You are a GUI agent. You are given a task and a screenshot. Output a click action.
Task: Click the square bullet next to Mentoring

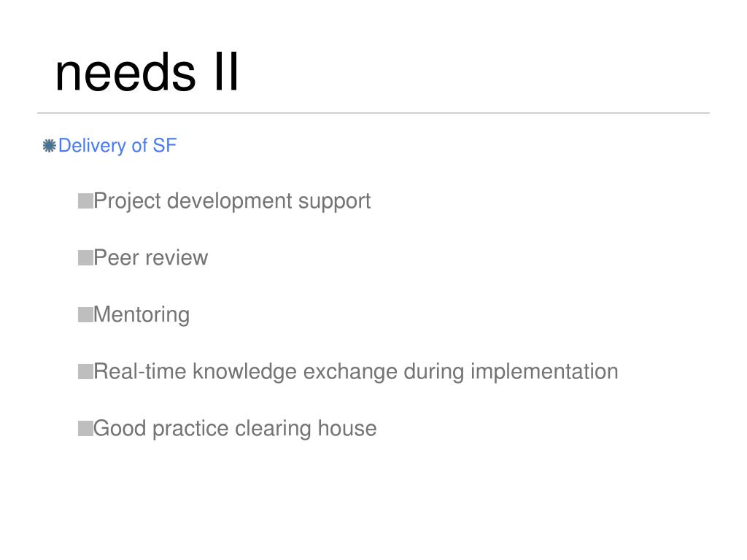(85, 315)
